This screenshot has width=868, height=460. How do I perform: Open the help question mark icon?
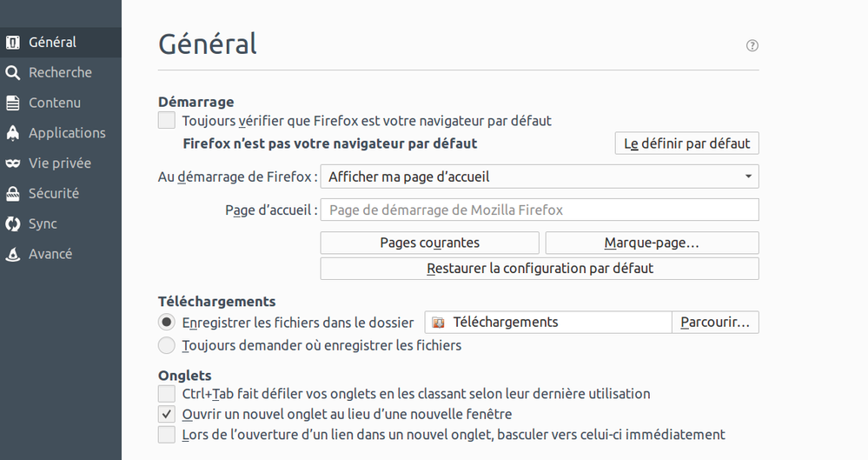click(x=752, y=45)
